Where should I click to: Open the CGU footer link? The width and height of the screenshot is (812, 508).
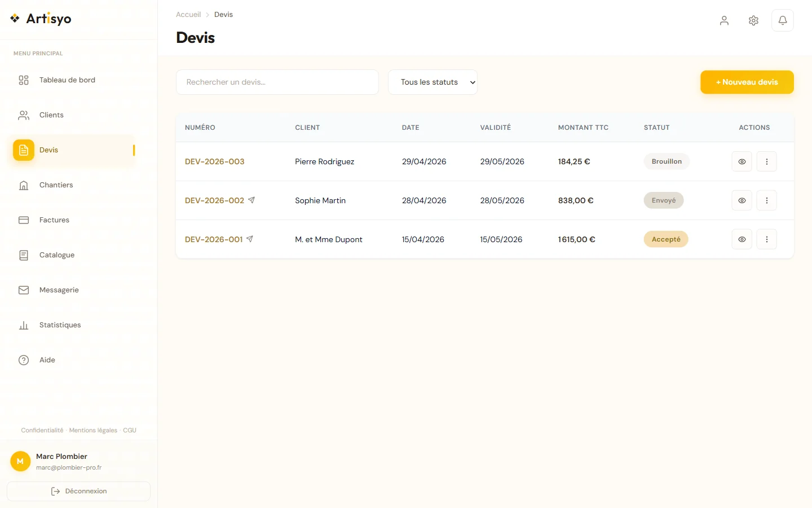130,430
